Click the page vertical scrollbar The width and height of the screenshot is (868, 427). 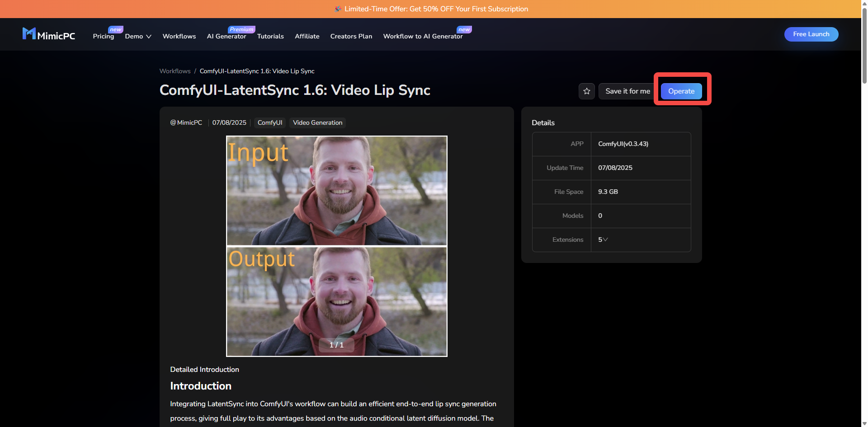click(x=864, y=45)
